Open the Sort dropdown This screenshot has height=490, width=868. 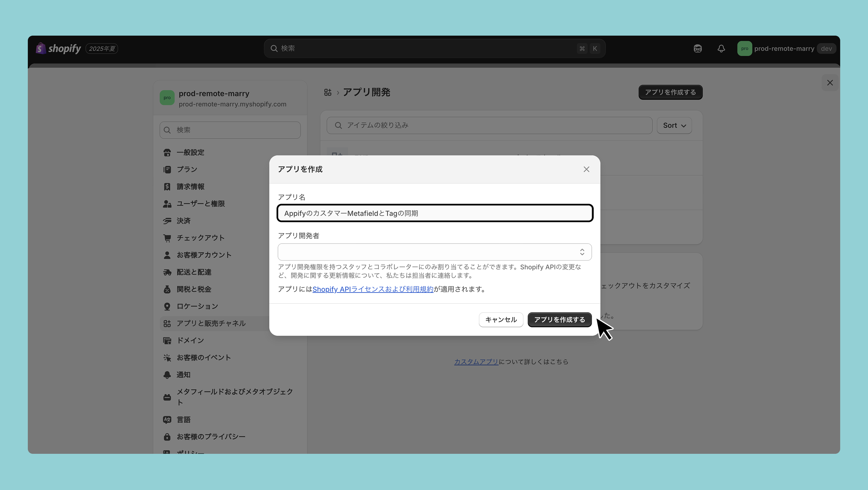(674, 126)
